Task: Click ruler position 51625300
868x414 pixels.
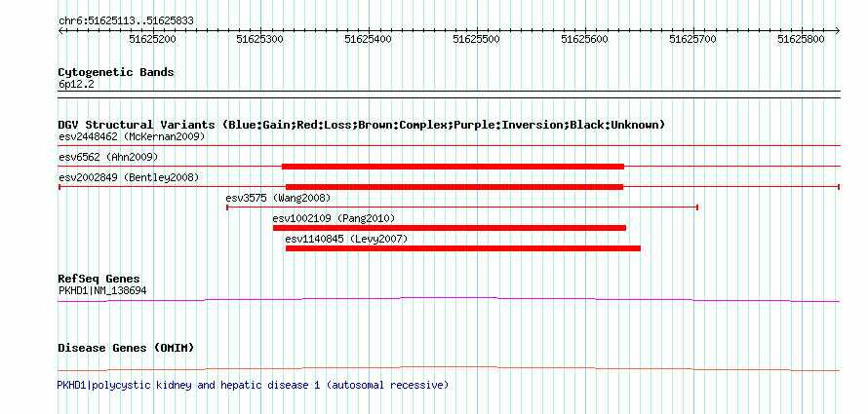Action: [260, 39]
